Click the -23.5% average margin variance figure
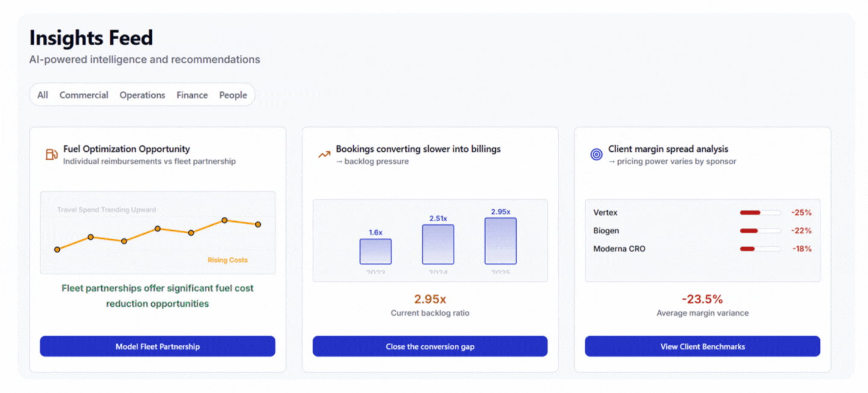This screenshot has height=393, width=868. tap(702, 300)
